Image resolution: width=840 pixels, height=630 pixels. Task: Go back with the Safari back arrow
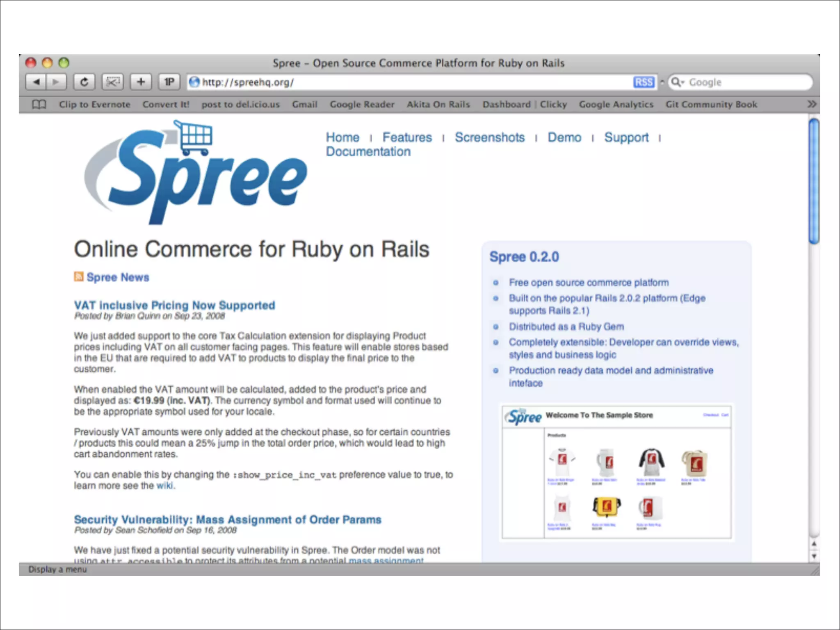[36, 82]
